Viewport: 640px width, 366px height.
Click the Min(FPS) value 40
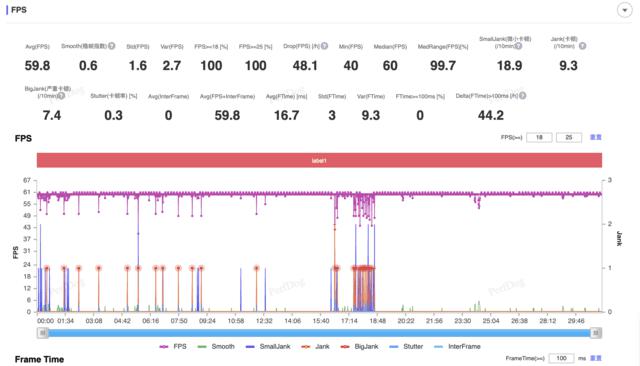pyautogui.click(x=351, y=66)
